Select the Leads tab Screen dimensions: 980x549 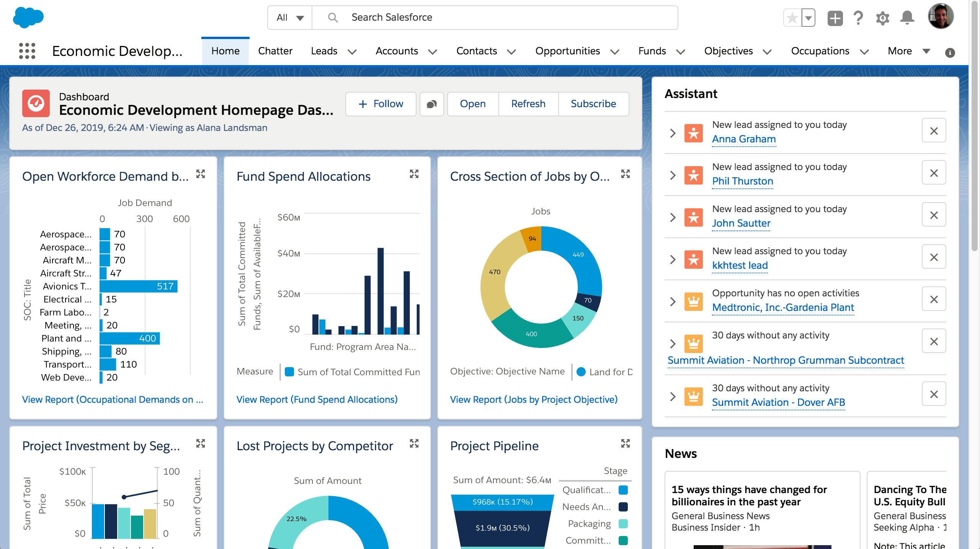323,51
